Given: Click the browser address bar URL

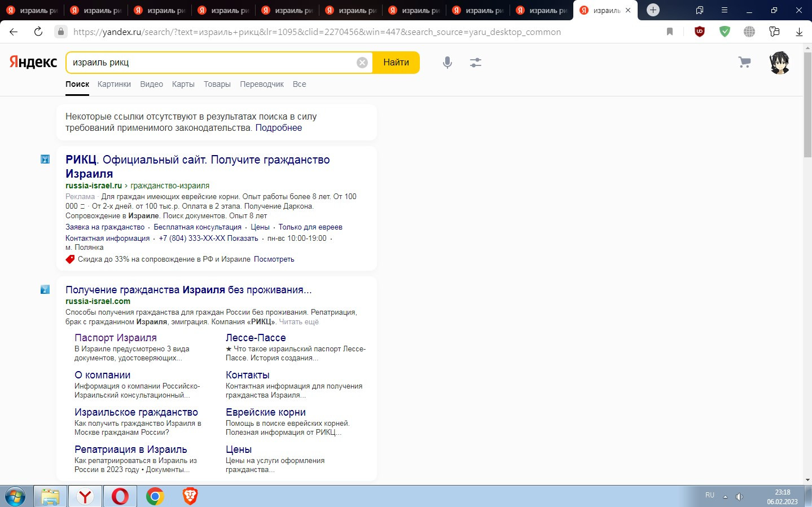Looking at the screenshot, I should [x=317, y=32].
